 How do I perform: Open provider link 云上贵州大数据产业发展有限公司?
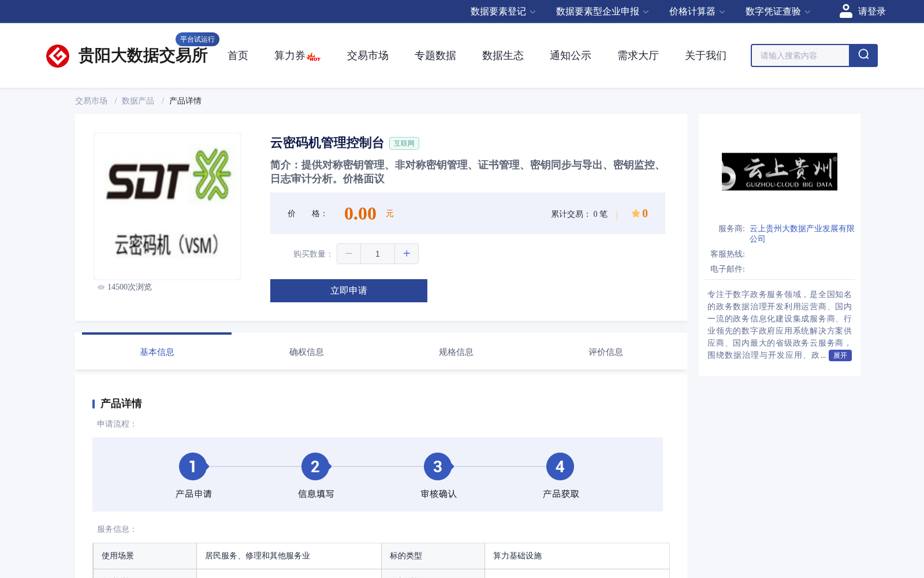(802, 234)
